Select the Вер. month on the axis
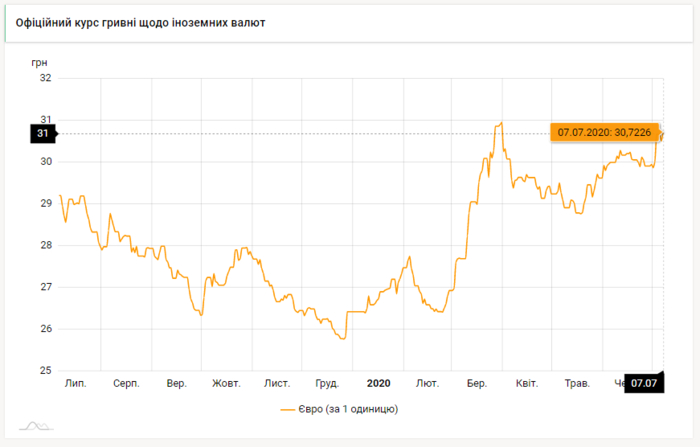This screenshot has width=700, height=447. (176, 383)
